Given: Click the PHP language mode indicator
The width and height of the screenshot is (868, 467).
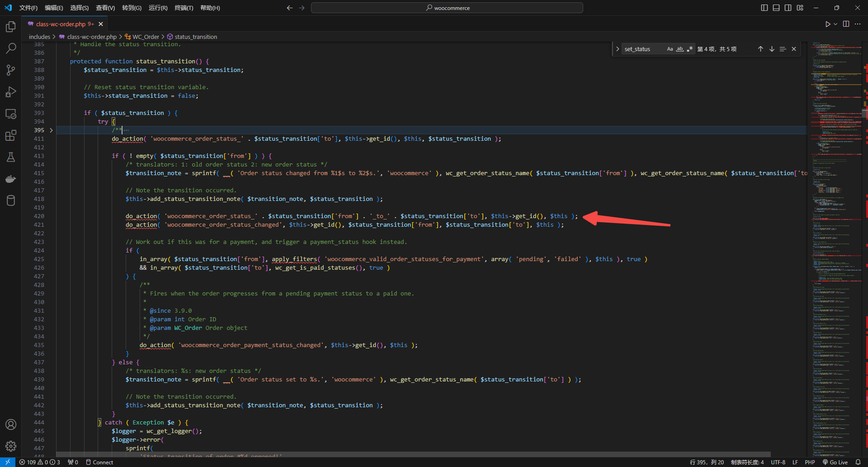Looking at the screenshot, I should tap(810, 462).
